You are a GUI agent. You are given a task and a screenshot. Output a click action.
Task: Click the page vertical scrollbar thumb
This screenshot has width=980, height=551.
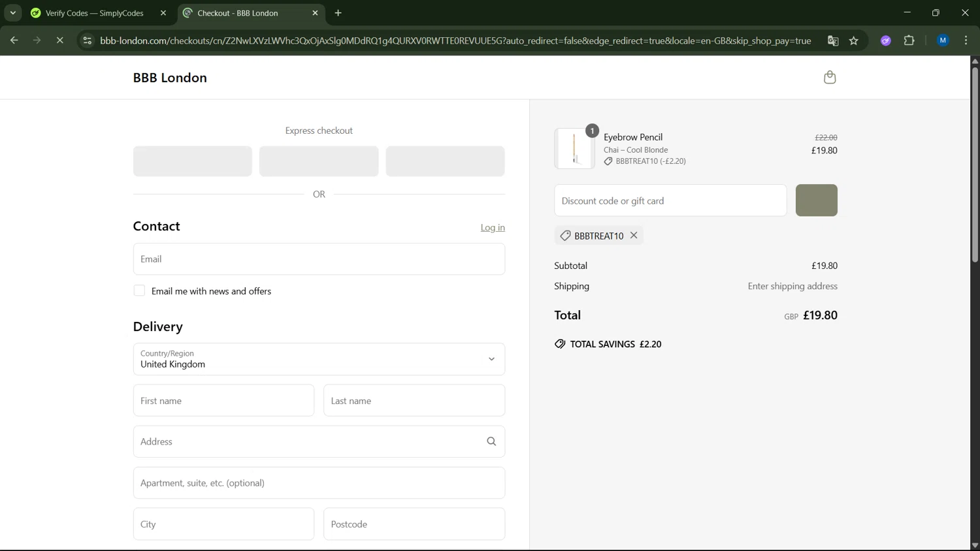click(x=975, y=165)
